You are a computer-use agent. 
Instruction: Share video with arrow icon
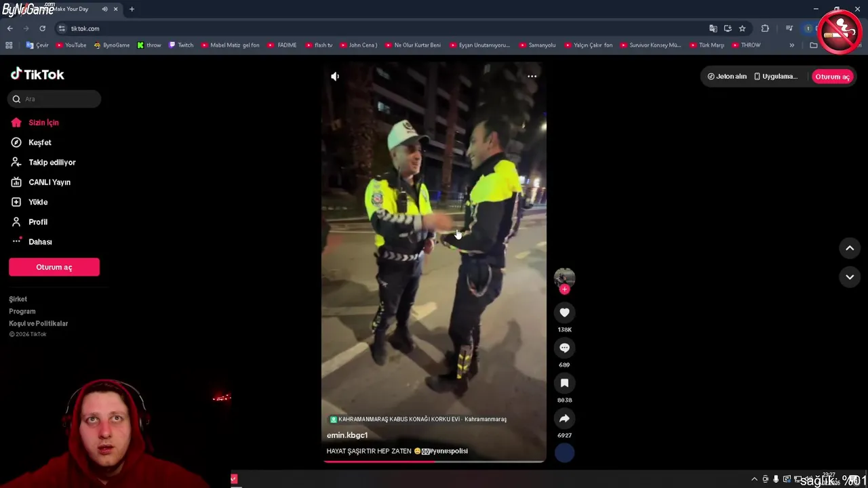(564, 418)
